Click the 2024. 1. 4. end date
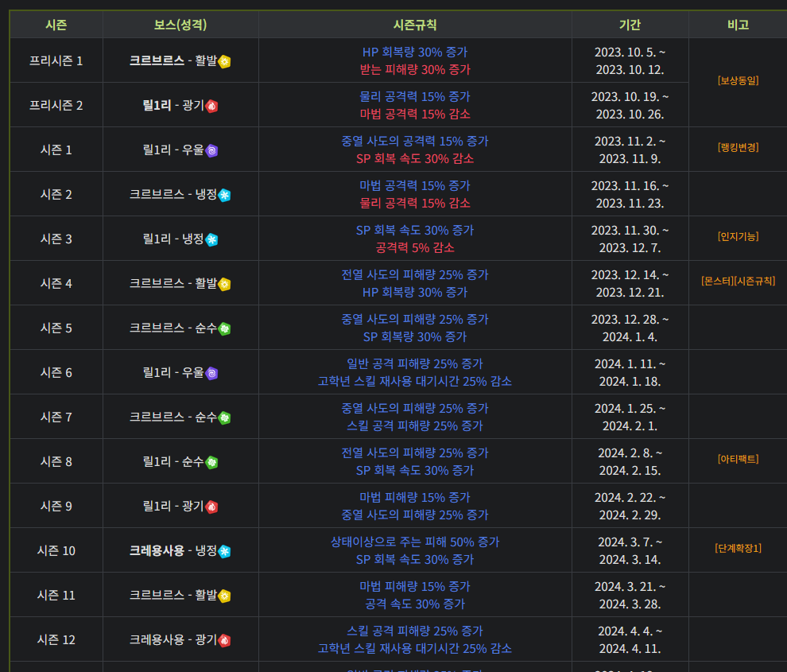 pyautogui.click(x=630, y=337)
